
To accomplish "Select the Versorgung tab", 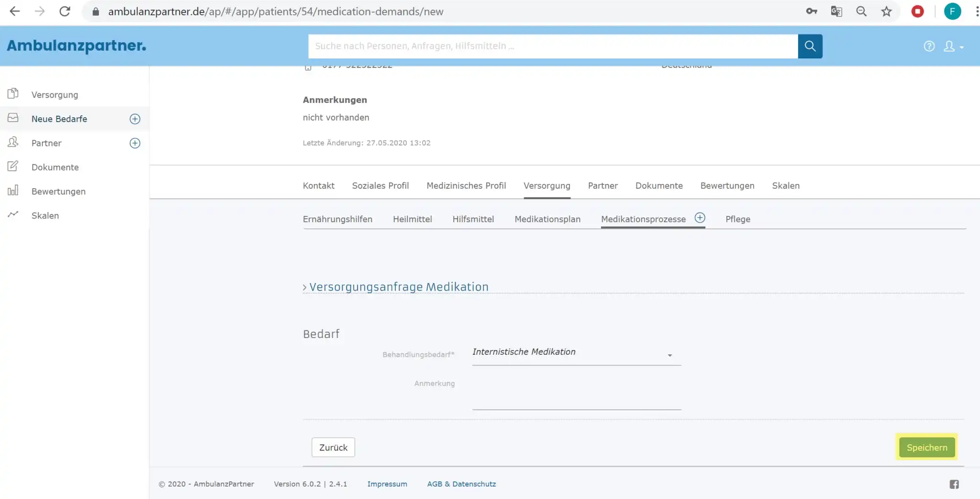I will 547,186.
